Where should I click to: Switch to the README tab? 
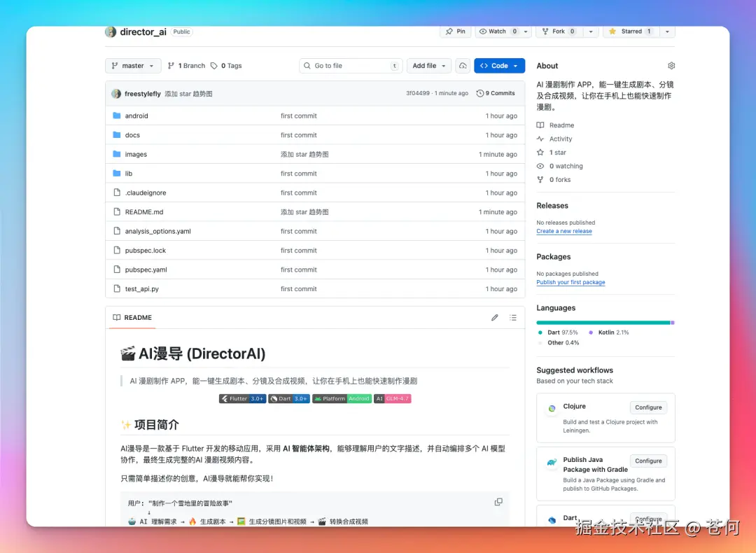point(132,317)
